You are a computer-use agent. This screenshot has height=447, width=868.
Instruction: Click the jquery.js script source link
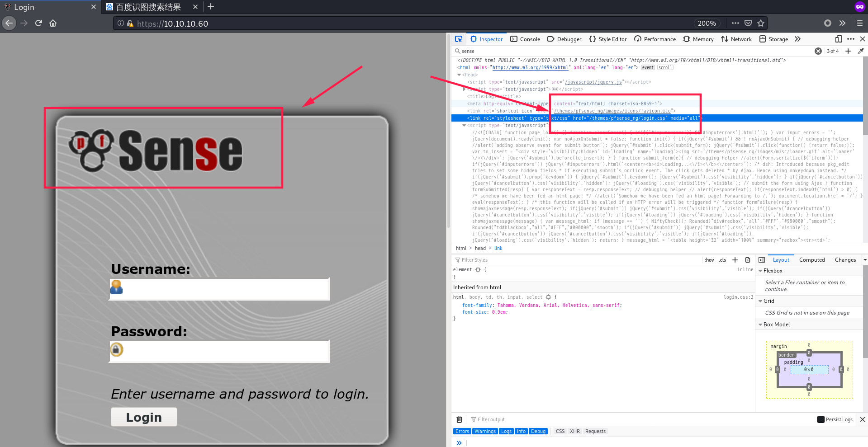(x=593, y=82)
